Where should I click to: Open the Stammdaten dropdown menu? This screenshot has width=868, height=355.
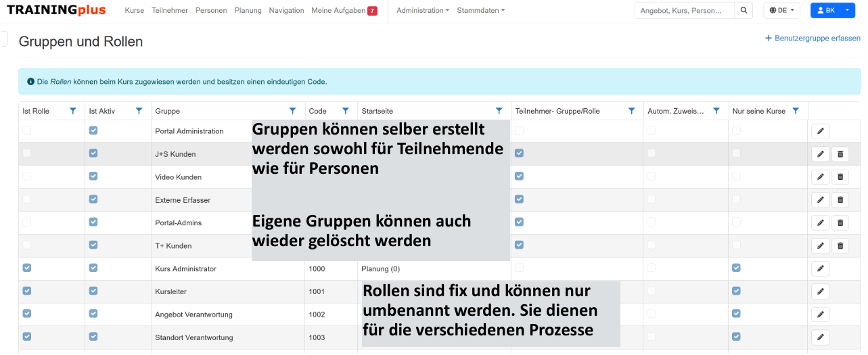481,11
